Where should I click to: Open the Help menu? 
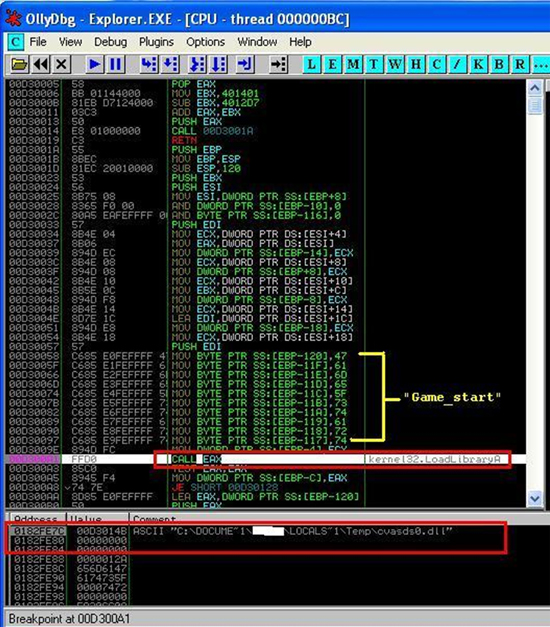tap(300, 42)
